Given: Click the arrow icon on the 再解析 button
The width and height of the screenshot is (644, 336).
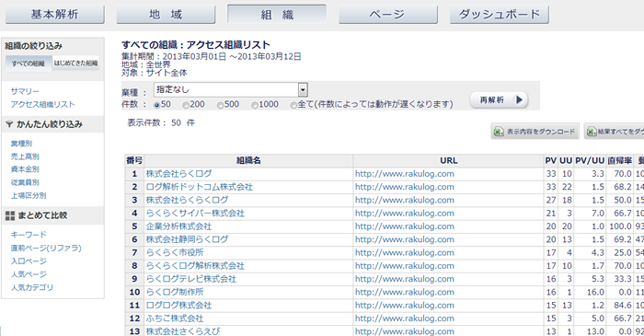Looking at the screenshot, I should (x=520, y=99).
